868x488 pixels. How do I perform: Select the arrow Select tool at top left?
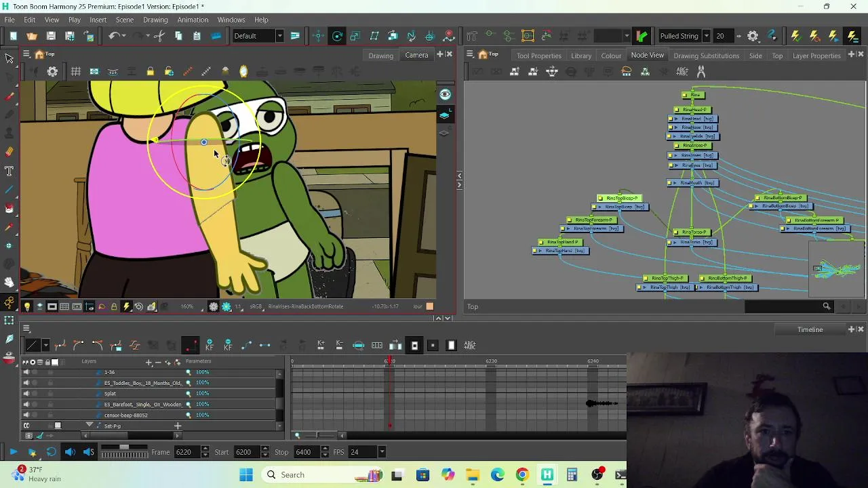pyautogui.click(x=9, y=59)
